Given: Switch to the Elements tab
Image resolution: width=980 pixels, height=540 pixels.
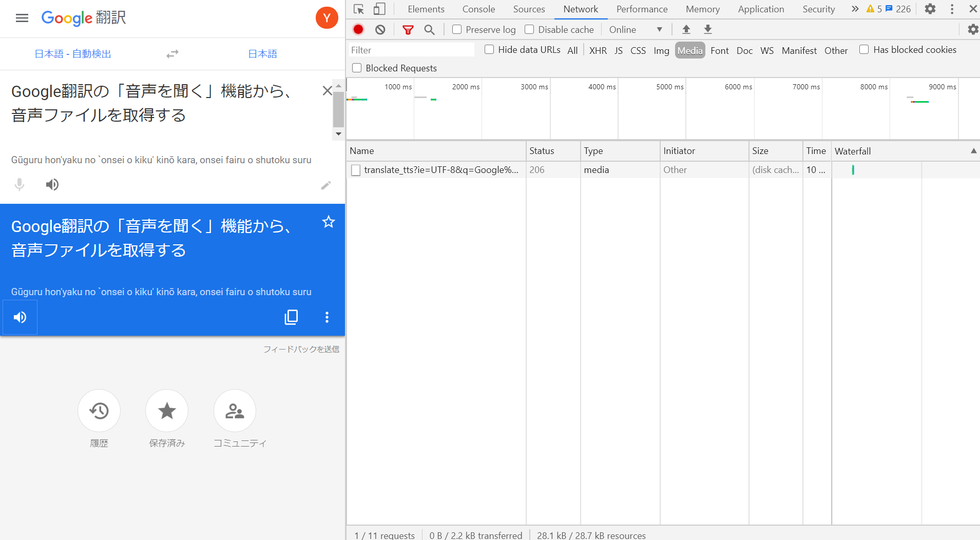Looking at the screenshot, I should 426,9.
